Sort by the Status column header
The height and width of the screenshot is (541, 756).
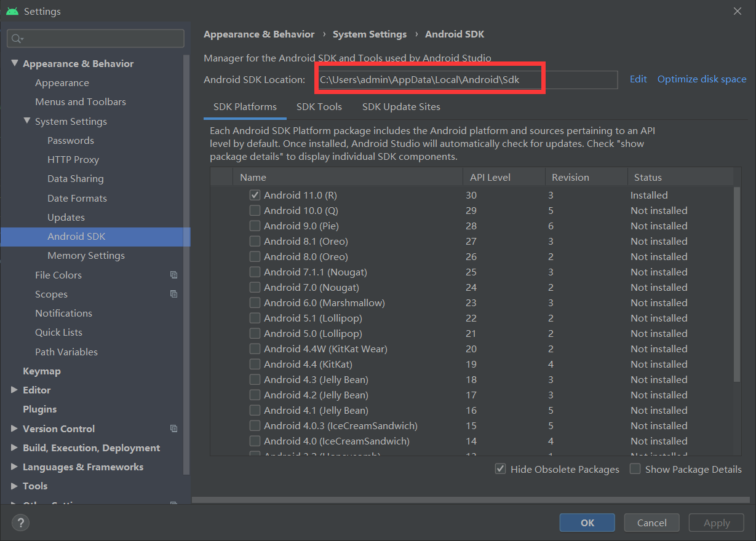(680, 177)
